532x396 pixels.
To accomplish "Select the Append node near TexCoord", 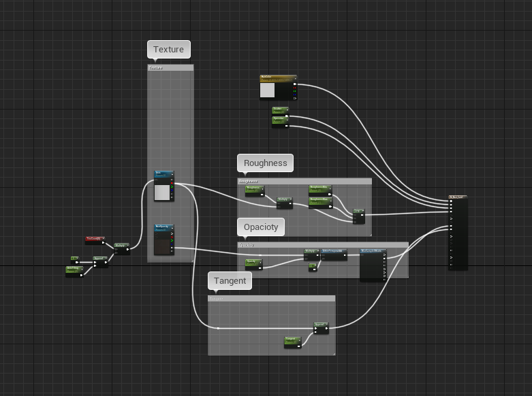I will click(99, 259).
